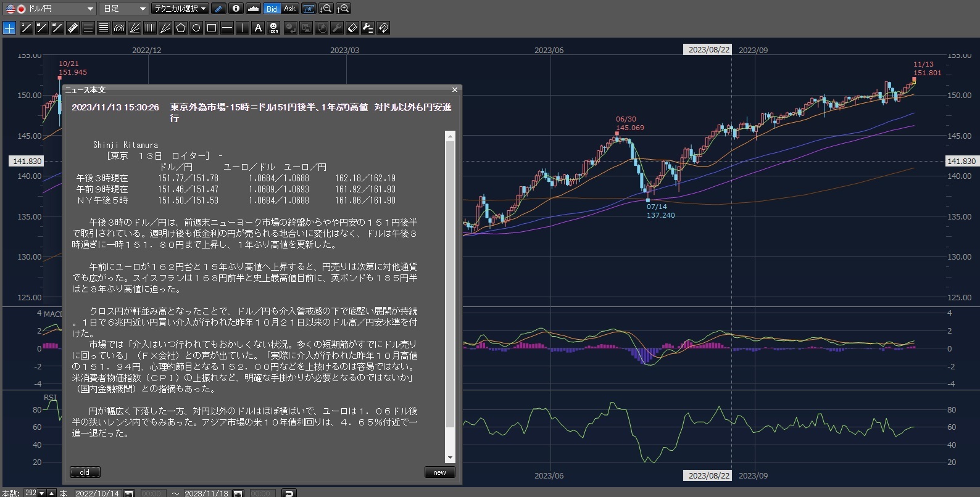
Task: Select the pentagon drawing tool
Action: click(181, 28)
